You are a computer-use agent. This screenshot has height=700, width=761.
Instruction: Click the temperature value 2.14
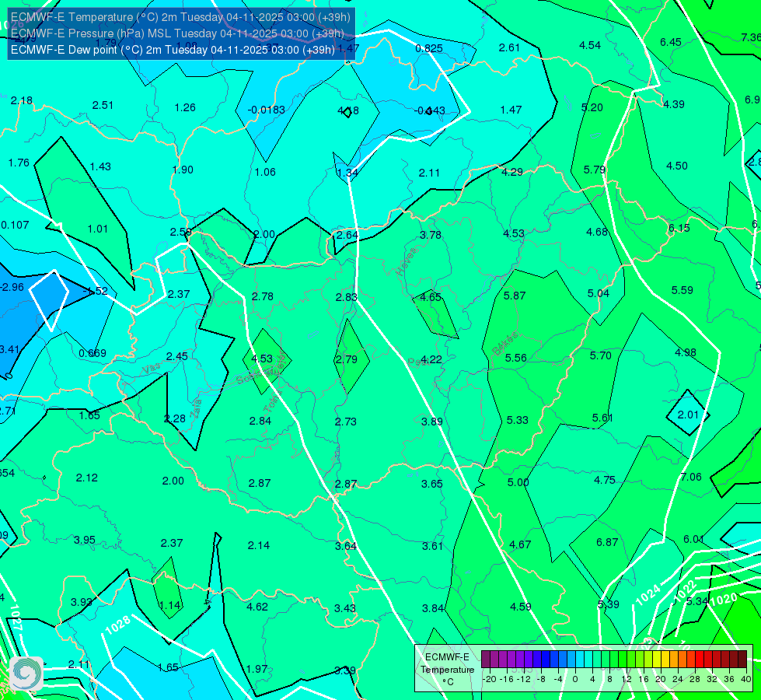[x=259, y=545]
